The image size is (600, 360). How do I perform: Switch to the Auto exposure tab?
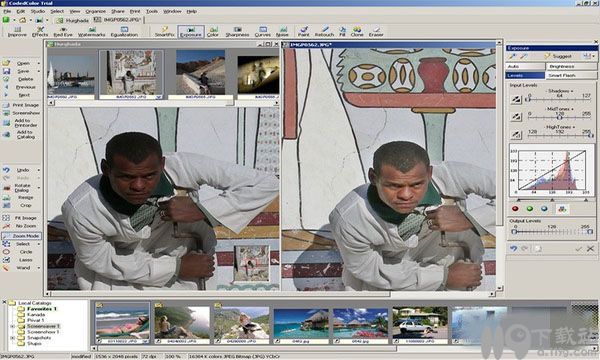pyautogui.click(x=525, y=66)
